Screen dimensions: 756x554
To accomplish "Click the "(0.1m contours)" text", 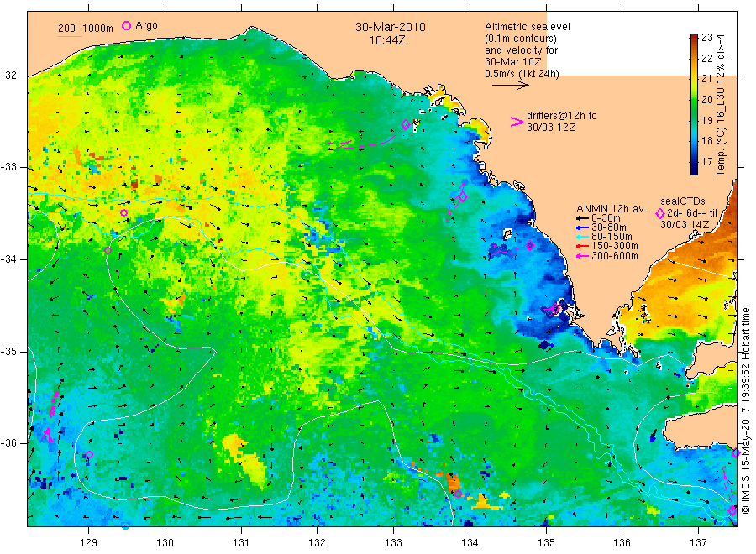I will tap(521, 39).
